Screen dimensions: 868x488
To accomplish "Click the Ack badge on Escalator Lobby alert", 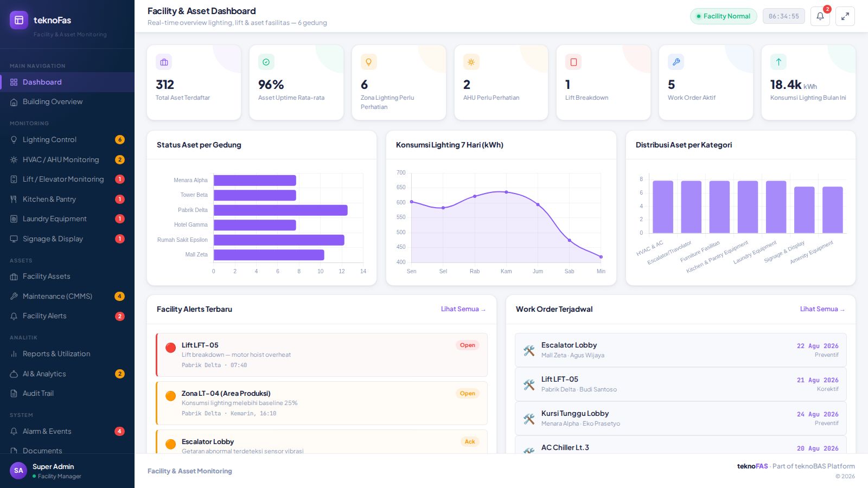I will [470, 442].
